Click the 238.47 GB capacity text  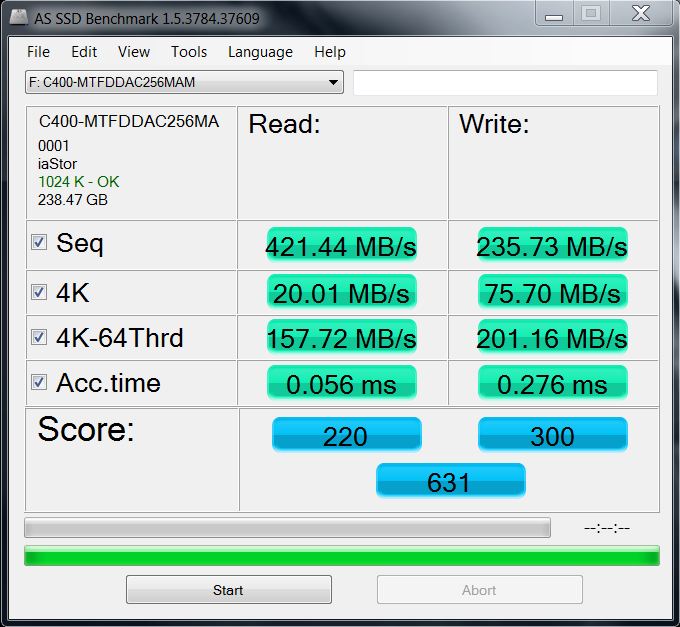coord(72,200)
